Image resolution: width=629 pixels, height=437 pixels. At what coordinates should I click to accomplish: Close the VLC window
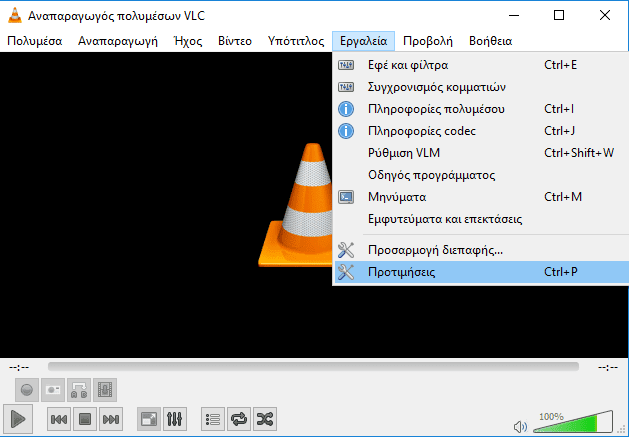tap(605, 16)
